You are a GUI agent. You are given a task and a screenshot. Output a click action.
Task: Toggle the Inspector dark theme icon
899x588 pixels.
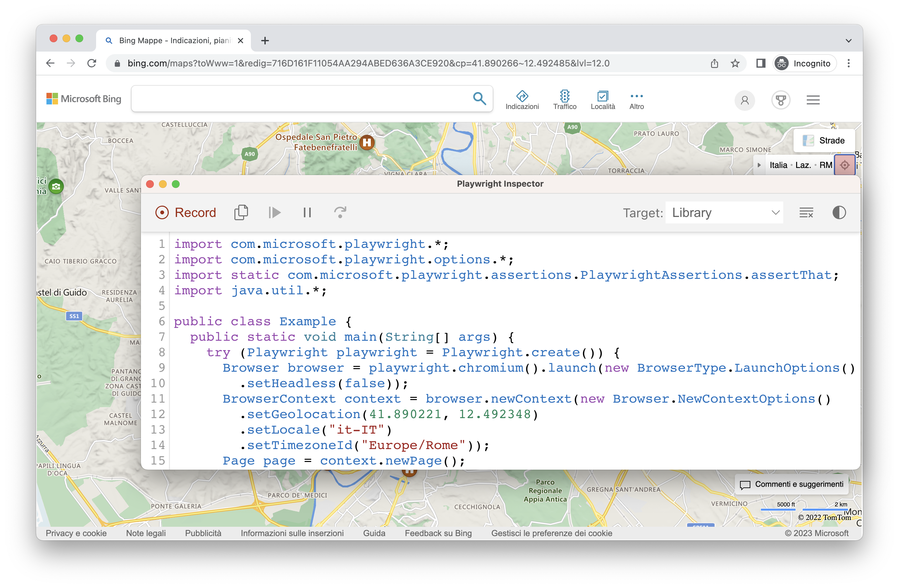839,213
